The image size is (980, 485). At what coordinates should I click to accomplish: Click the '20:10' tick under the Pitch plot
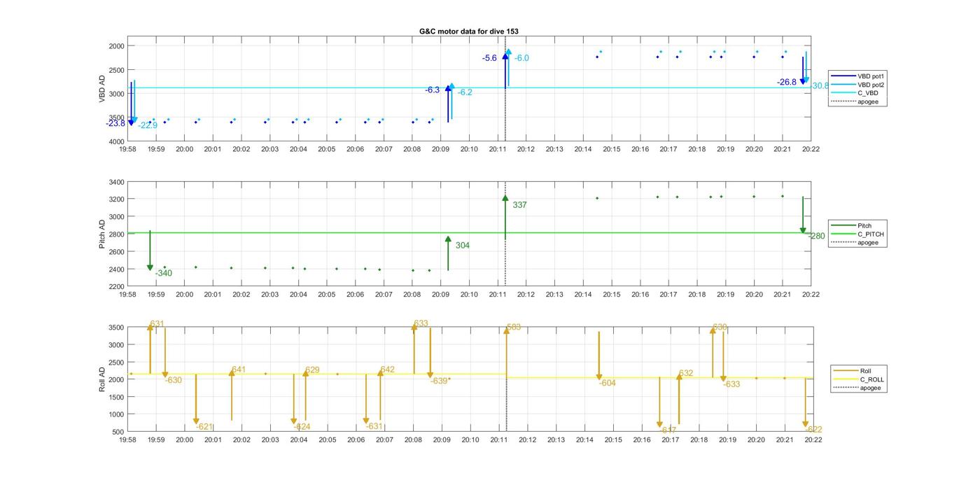[469, 295]
